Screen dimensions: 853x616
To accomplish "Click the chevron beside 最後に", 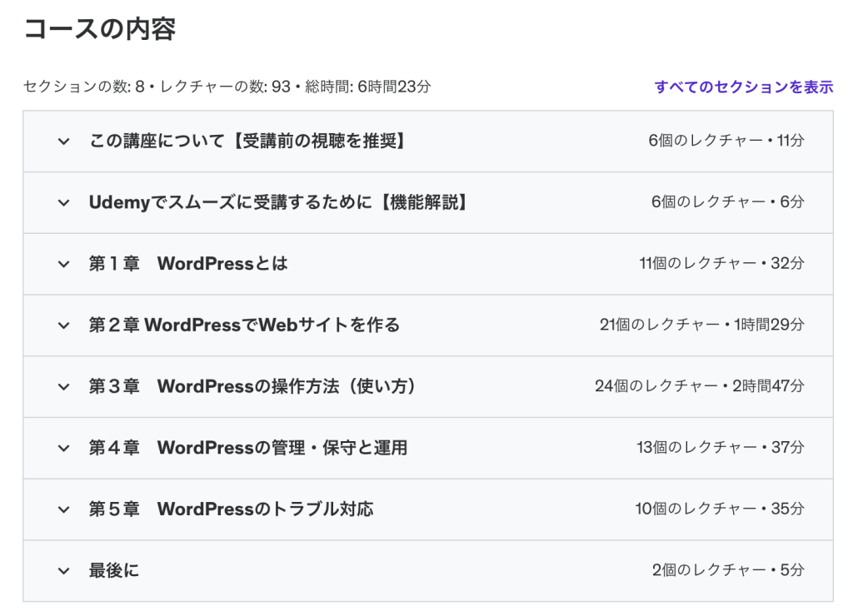I will (x=63, y=571).
